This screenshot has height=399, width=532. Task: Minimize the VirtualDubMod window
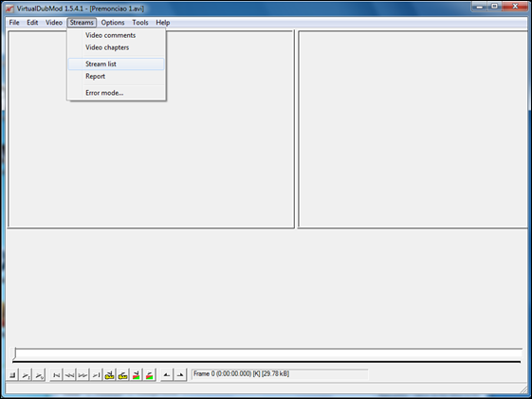click(480, 7)
